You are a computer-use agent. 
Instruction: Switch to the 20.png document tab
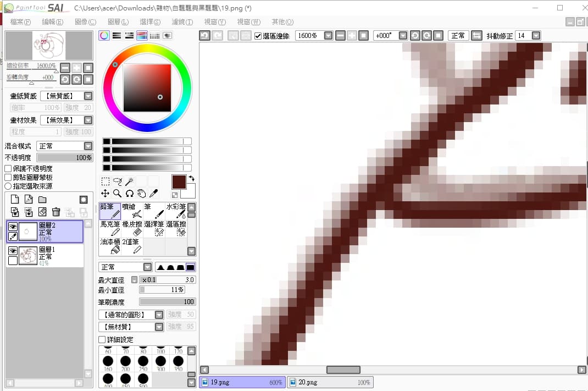[330, 382]
